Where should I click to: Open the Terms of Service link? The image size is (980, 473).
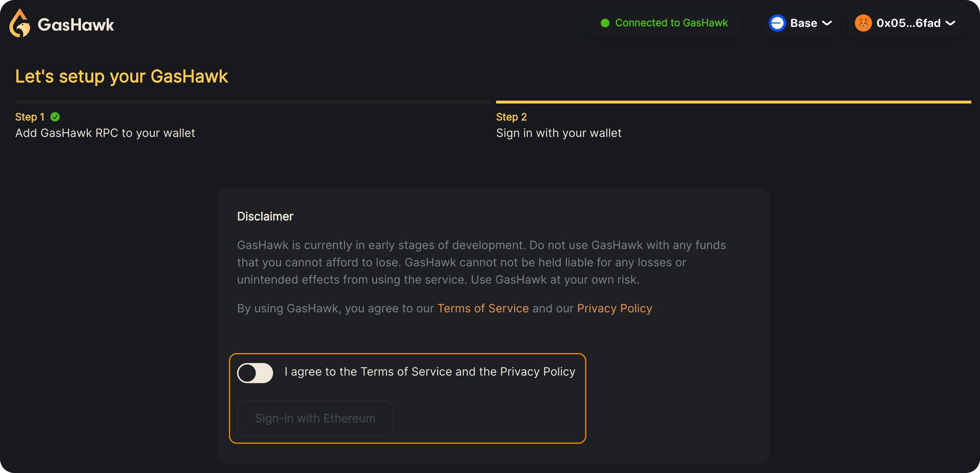[x=483, y=308]
